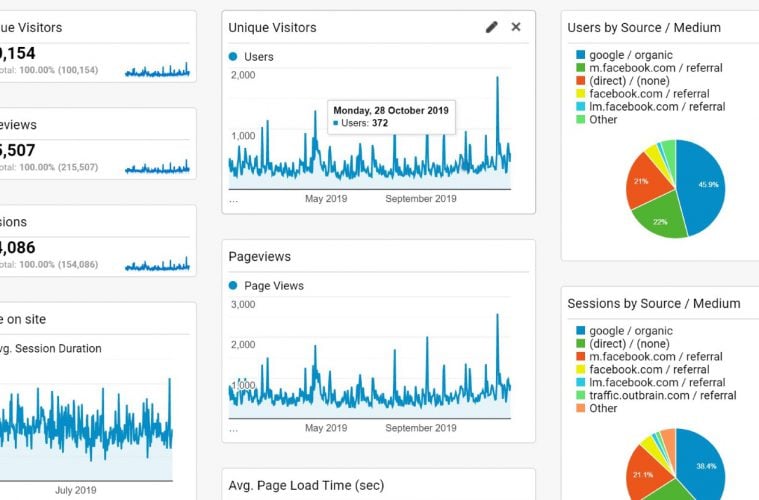Click the green m.facebook.com legend swatch in Users
Screen dimensions: 759x500
(580, 68)
